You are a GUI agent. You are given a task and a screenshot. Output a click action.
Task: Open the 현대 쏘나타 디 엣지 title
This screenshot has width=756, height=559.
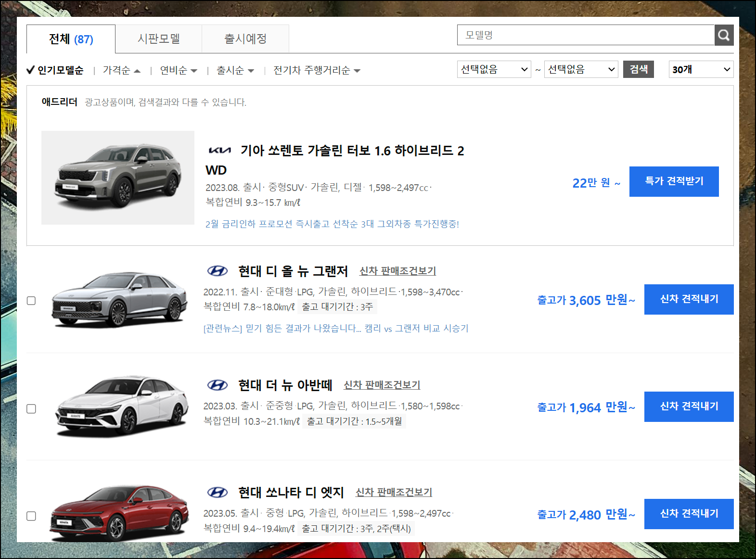point(291,493)
